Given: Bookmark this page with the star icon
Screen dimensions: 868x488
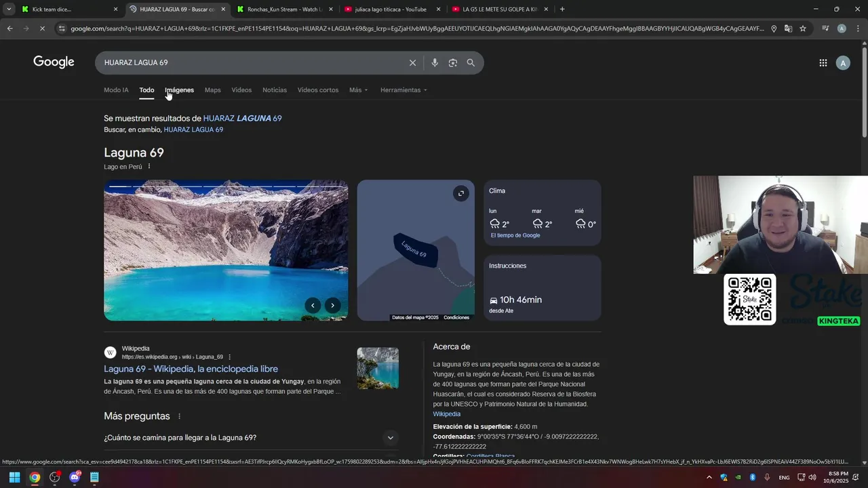Looking at the screenshot, I should click(x=803, y=28).
